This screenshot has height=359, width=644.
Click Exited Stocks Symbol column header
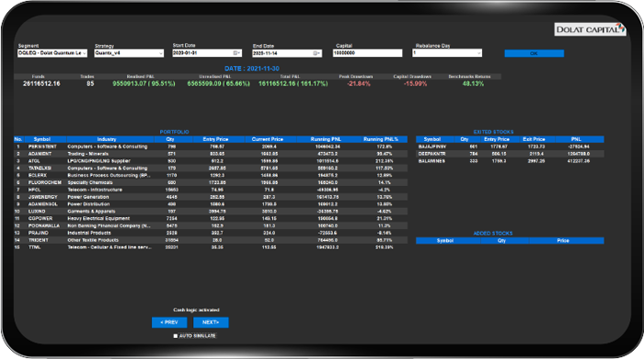pos(432,139)
